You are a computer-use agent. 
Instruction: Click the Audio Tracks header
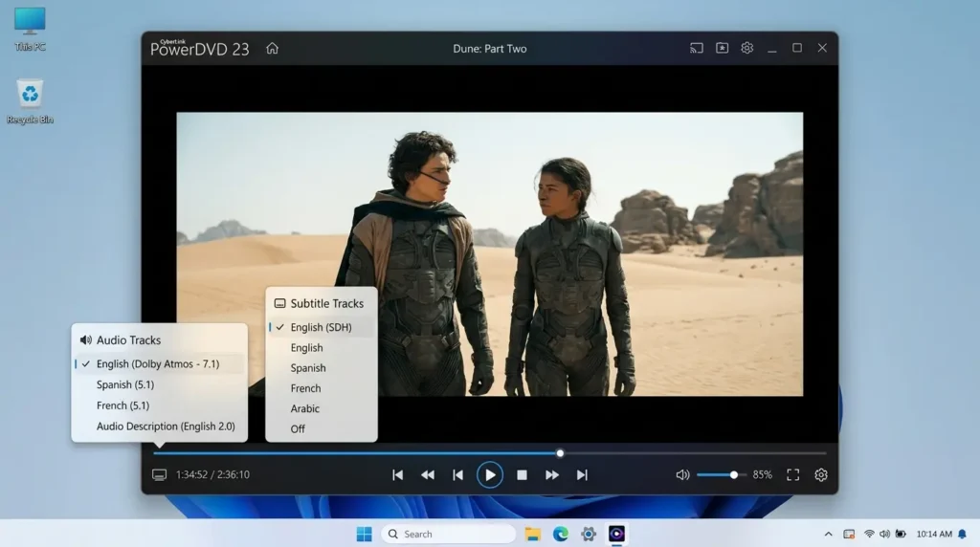click(x=121, y=340)
